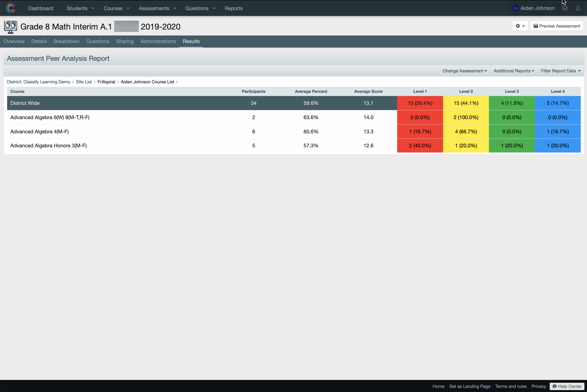Open Reports in the top navigation
This screenshot has width=587, height=392.
233,8
